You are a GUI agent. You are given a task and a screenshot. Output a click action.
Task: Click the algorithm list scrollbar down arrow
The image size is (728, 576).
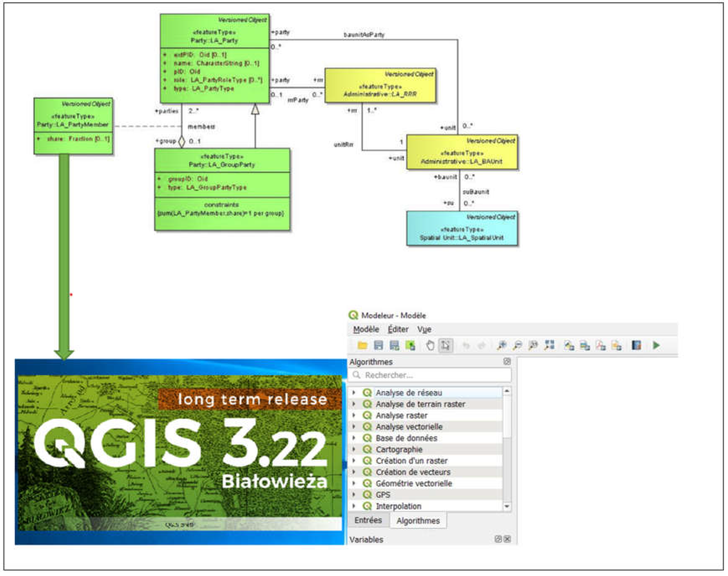point(506,506)
